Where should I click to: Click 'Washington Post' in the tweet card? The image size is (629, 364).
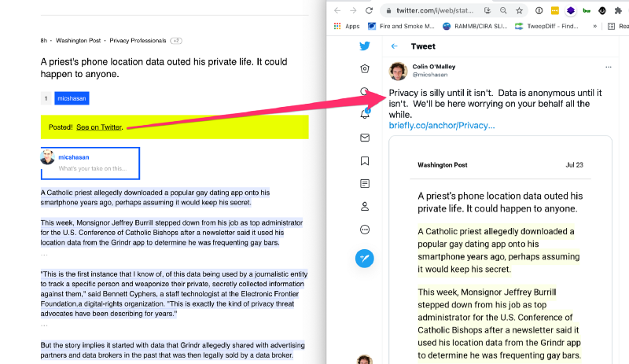[x=443, y=165]
